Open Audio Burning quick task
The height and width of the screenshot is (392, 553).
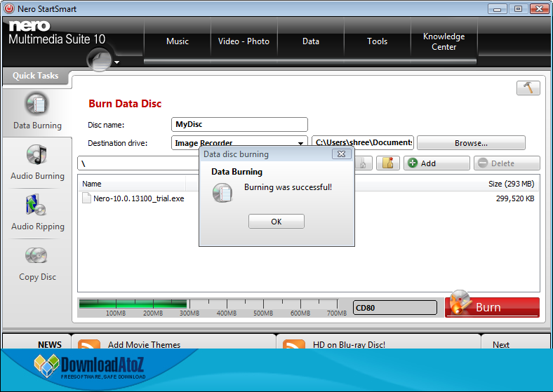click(x=37, y=162)
